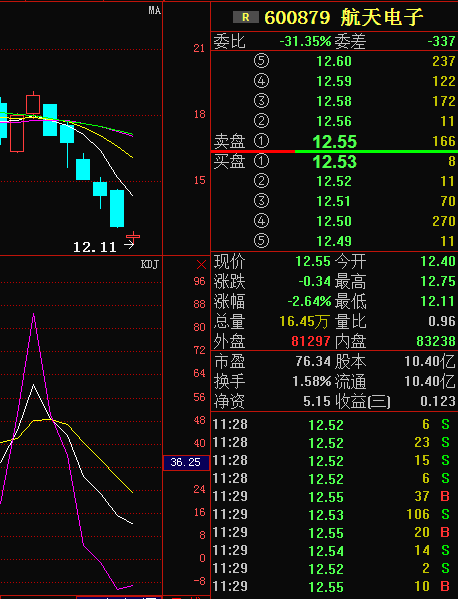The width and height of the screenshot is (458, 599).
Task: Click the 卖盘 sell side label
Action: click(x=229, y=141)
